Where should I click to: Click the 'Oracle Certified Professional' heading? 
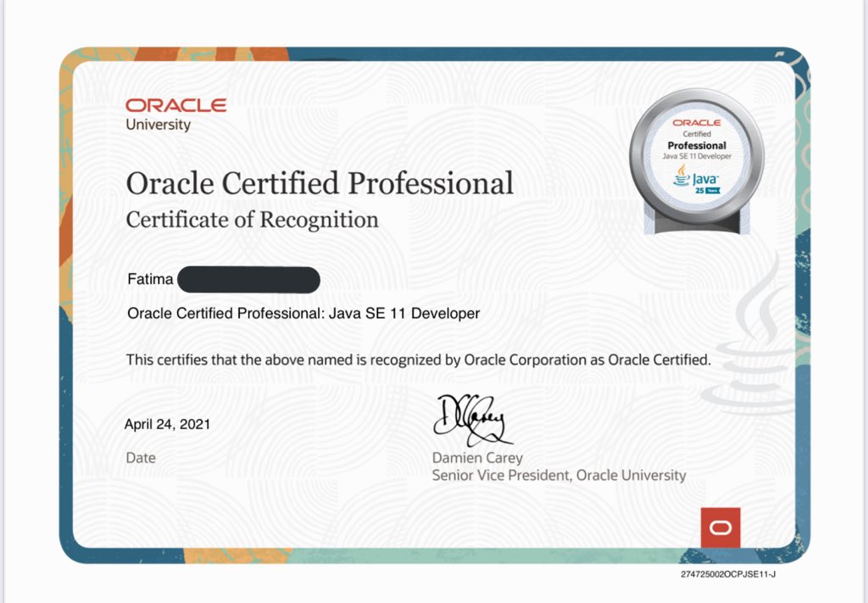coord(320,183)
